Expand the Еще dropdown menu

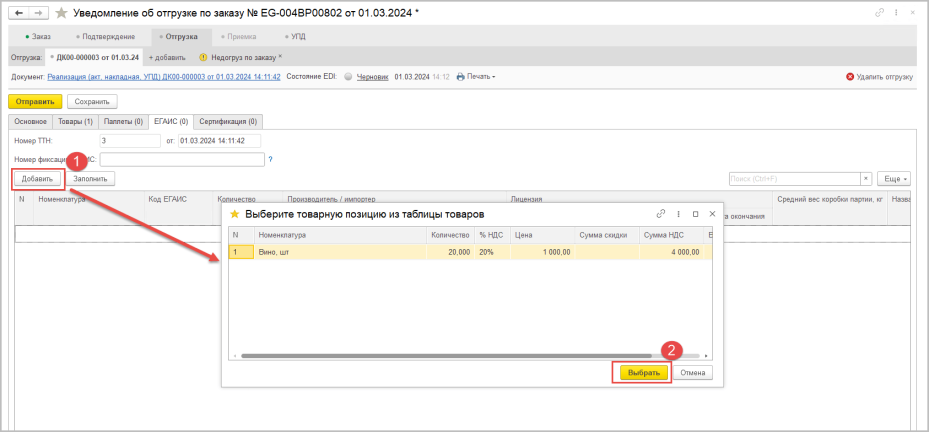tap(893, 178)
